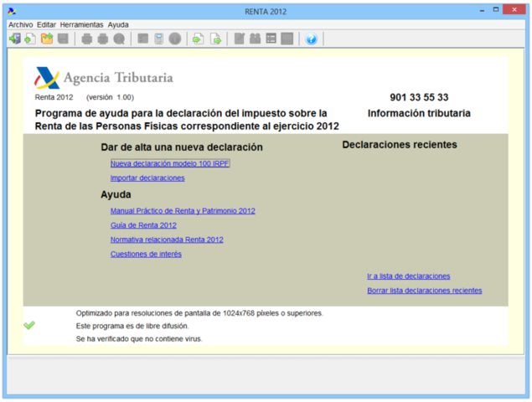
Task: Click the validate checklist toolbar icon
Action: pos(142,39)
